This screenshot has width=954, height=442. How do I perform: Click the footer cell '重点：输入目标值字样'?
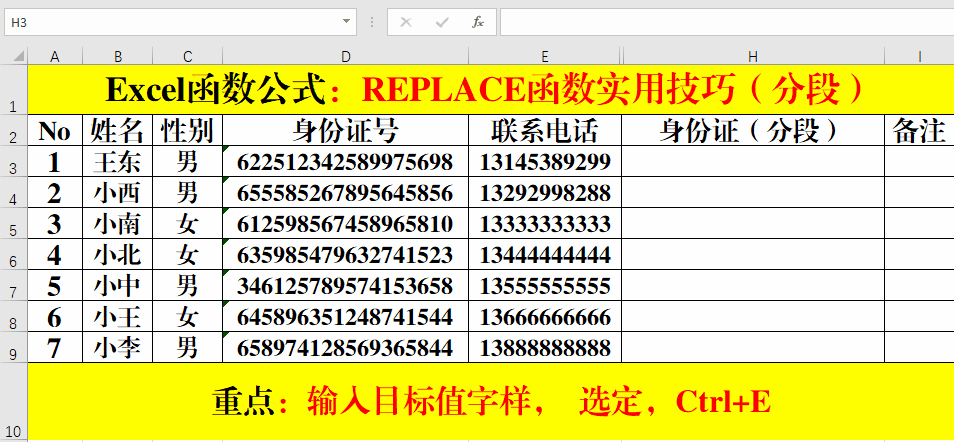click(x=490, y=402)
